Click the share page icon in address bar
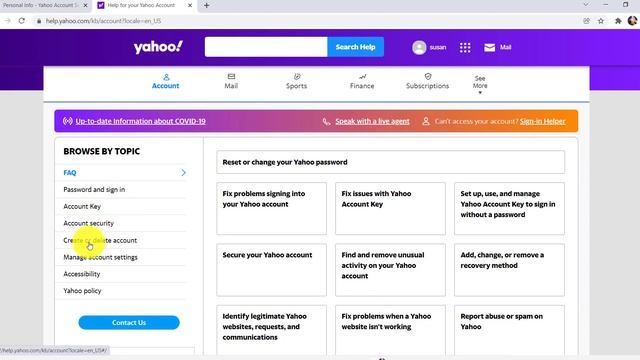 587,21
